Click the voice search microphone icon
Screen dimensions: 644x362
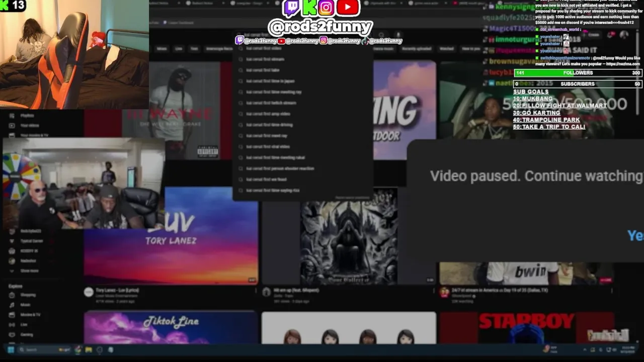(x=398, y=35)
